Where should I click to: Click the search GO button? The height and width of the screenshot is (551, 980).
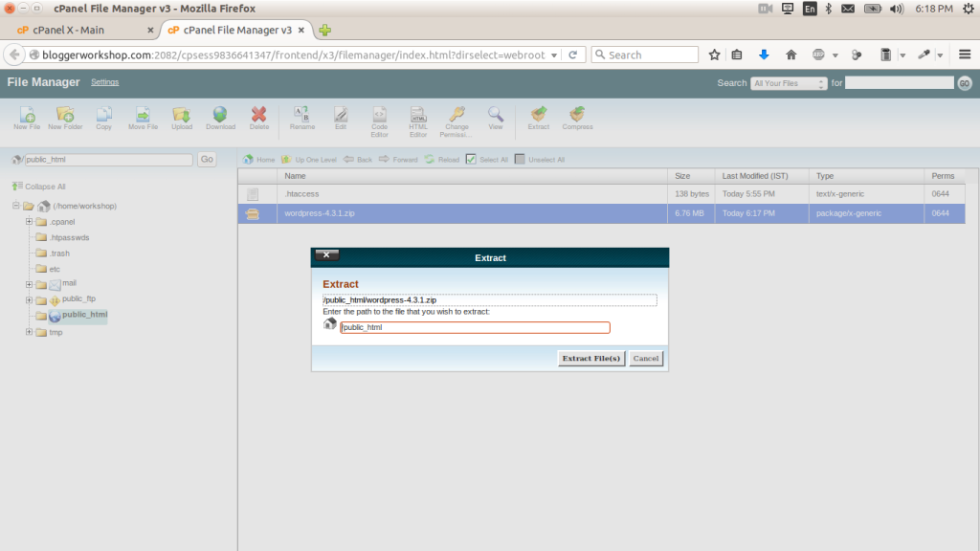point(965,83)
